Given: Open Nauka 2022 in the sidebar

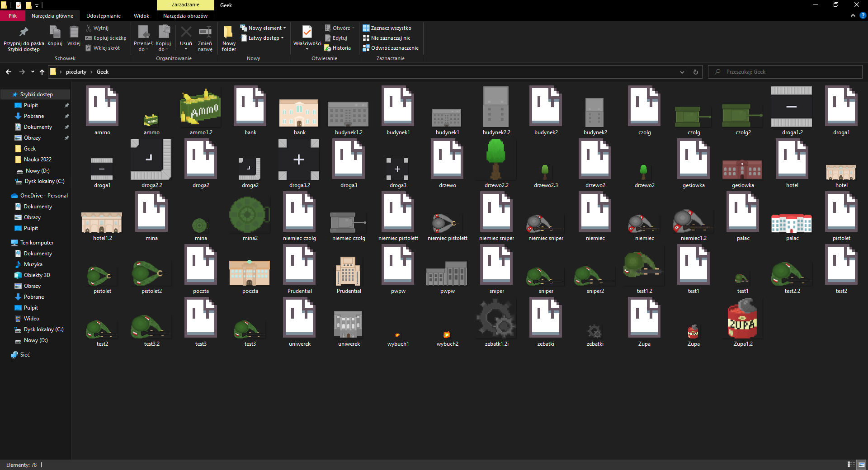Looking at the screenshot, I should pos(38,160).
